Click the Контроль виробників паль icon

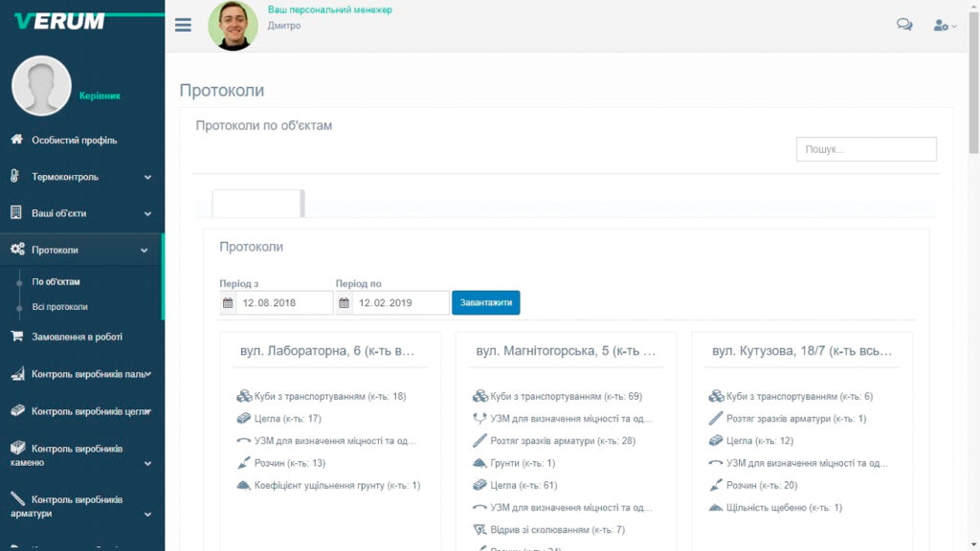17,374
